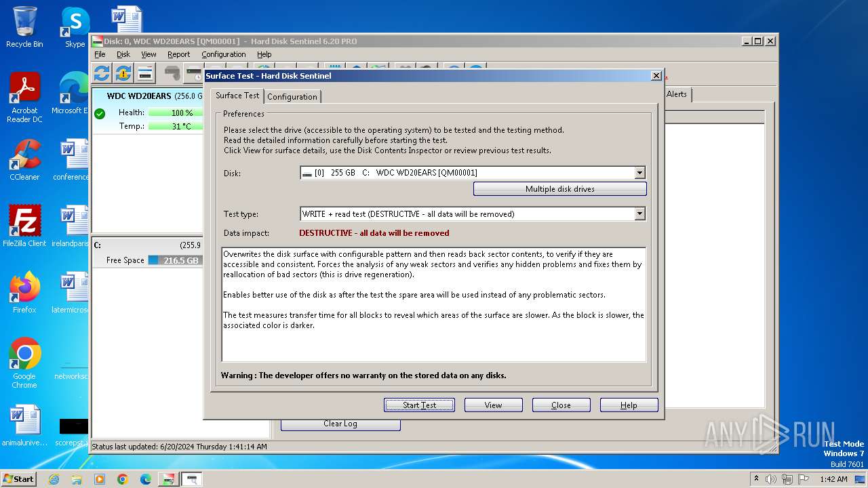
Task: Open the Acrobat Reader DC desktop shortcut
Action: pos(24,98)
